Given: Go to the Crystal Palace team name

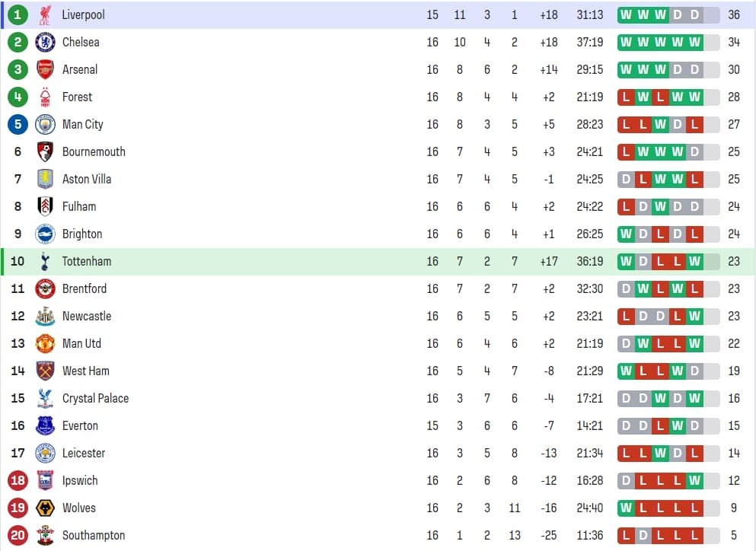Looking at the screenshot, I should [x=95, y=398].
